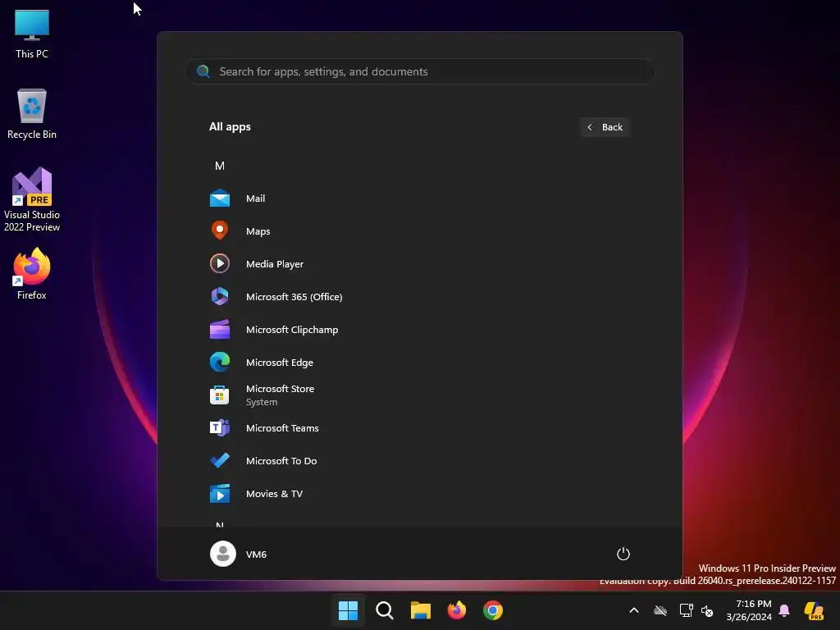840x630 pixels.
Task: Open File Explorer from the taskbar
Action: pyautogui.click(x=421, y=610)
